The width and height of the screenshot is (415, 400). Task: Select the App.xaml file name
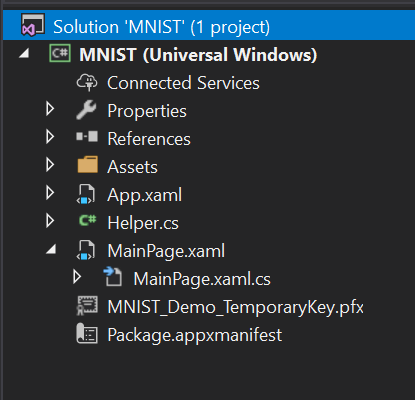(x=145, y=195)
